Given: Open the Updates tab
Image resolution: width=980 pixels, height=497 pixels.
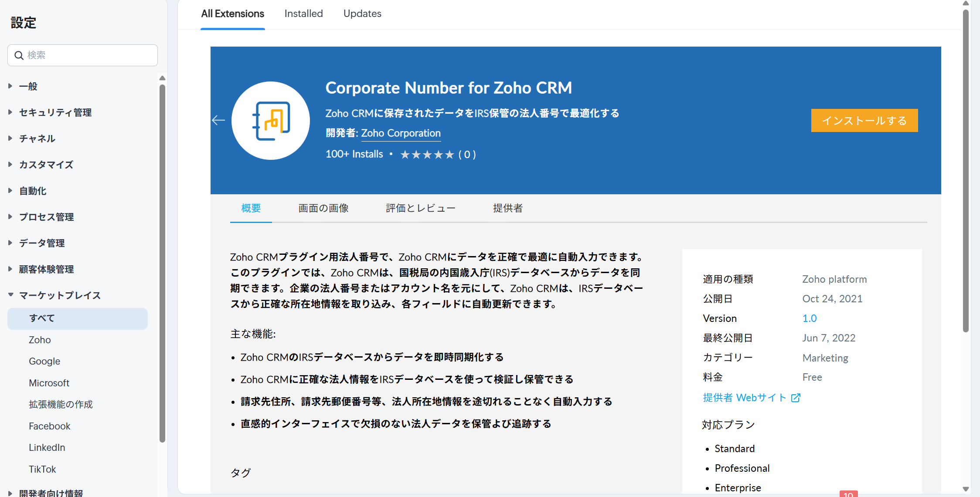Looking at the screenshot, I should coord(362,14).
